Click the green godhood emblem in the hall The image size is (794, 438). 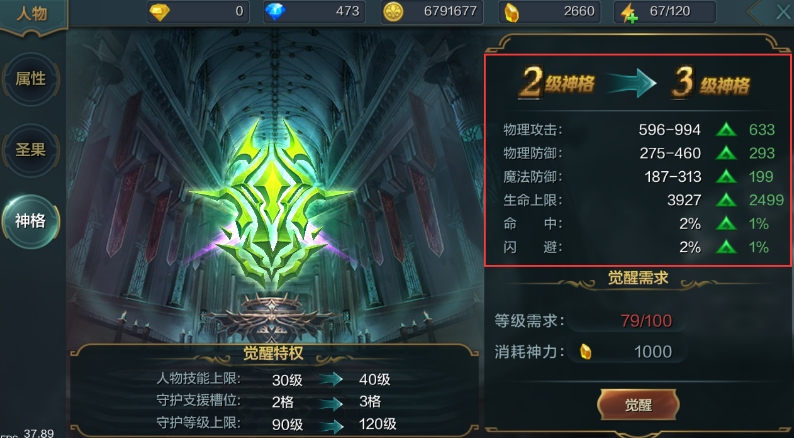click(272, 205)
